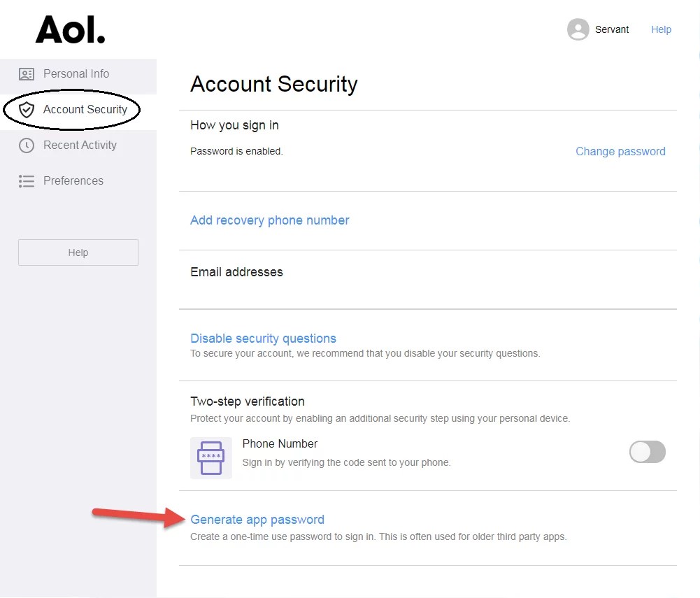The width and height of the screenshot is (700, 598).
Task: Click the Personal Info contact card icon
Action: pos(26,73)
